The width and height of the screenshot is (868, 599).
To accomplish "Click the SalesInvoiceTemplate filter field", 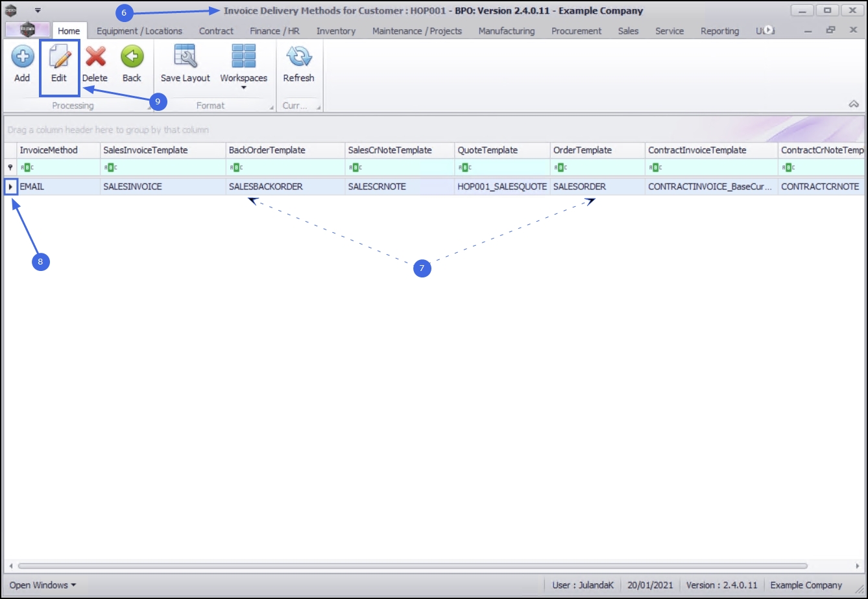I will (x=162, y=167).
